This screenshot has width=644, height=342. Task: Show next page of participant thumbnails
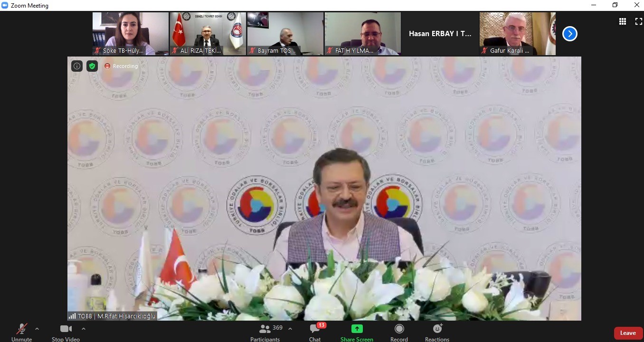(x=569, y=34)
